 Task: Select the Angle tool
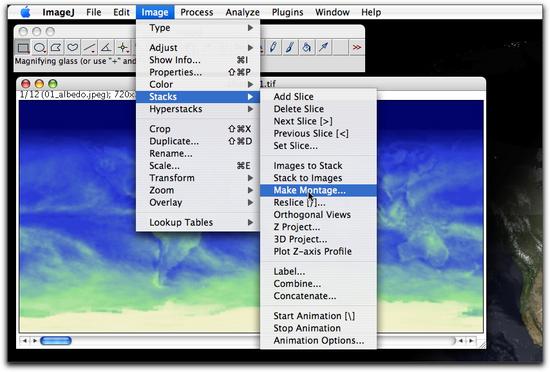tap(106, 48)
